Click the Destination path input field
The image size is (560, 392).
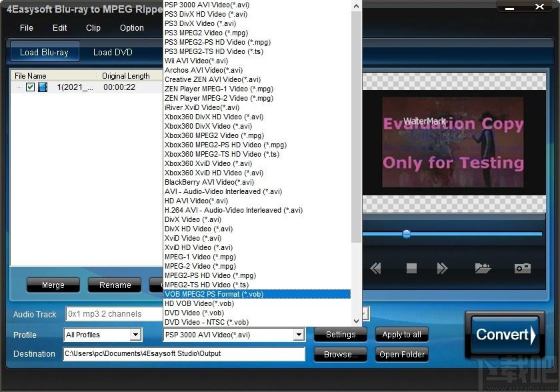184,354
